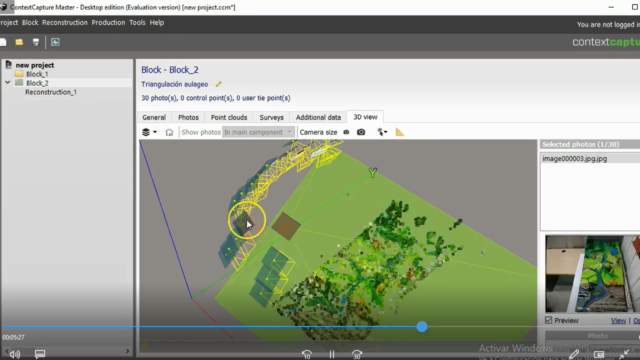
Task: Click the pencil edit icon in the video controls
Action: coord(574,354)
